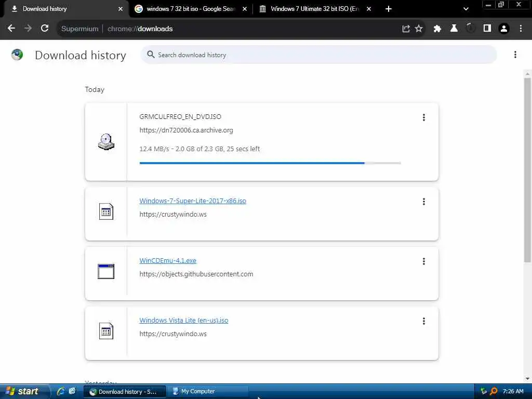Viewport: 532px width, 399px height.
Task: Click the Today section heading
Action: click(95, 89)
